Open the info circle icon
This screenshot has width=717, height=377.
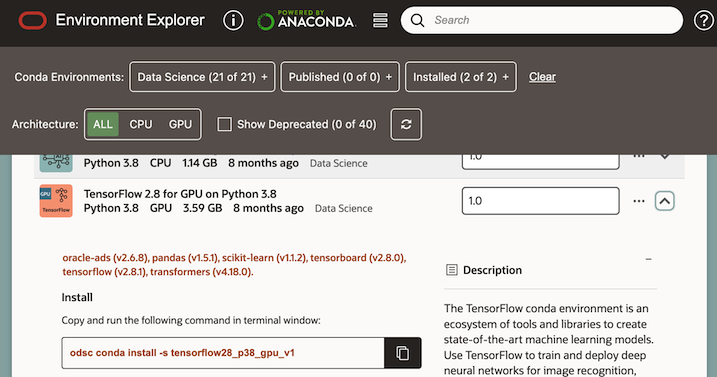233,21
